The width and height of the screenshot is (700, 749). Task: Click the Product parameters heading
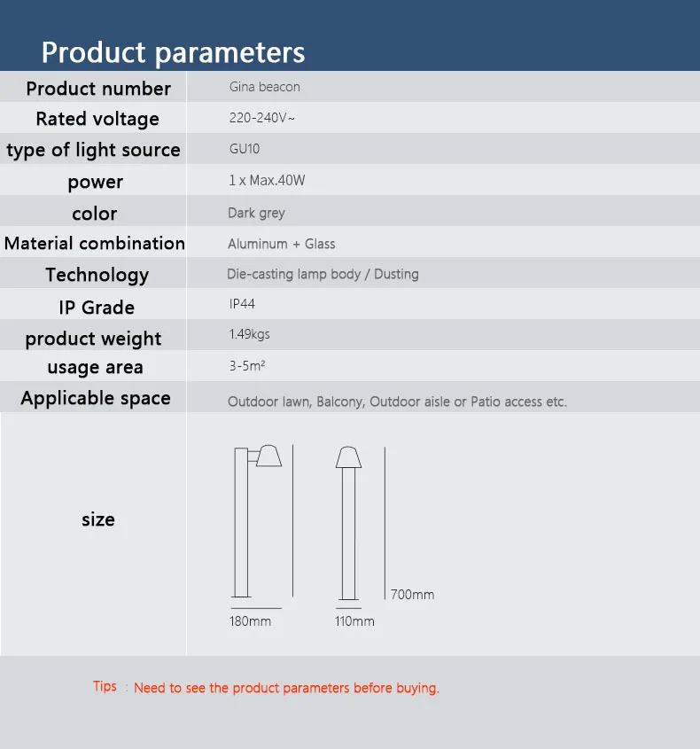(x=173, y=52)
